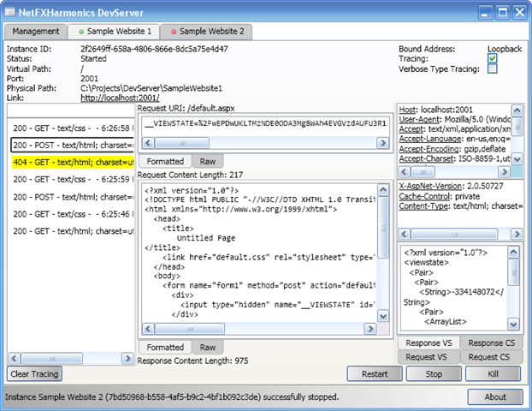Select the highlighted 404 - GET entry
The width and height of the screenshot is (532, 411).
point(73,163)
